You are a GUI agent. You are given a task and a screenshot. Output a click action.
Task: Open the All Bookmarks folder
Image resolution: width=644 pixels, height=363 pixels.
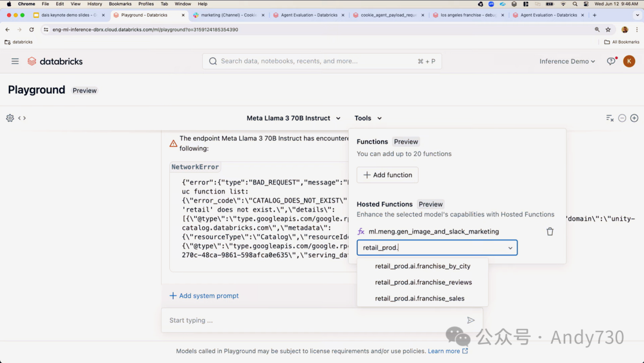coord(622,42)
